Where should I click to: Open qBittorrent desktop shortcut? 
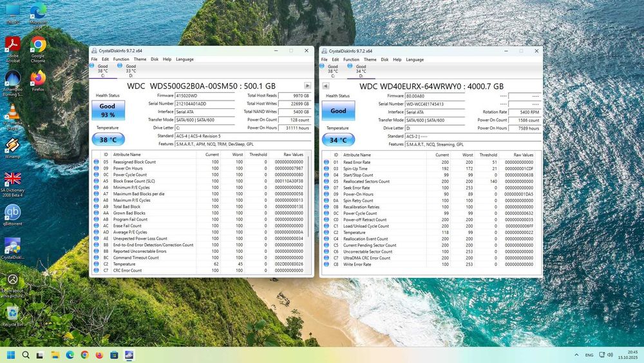(13, 215)
